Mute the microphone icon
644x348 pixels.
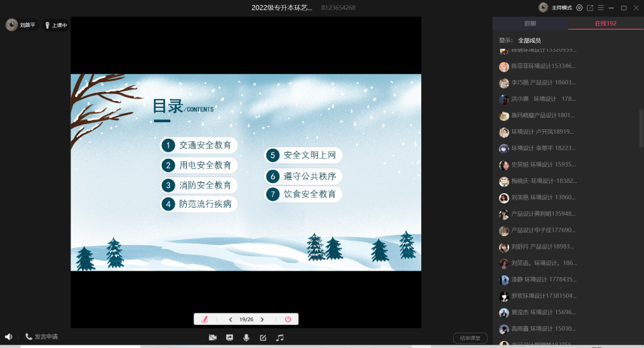tap(246, 337)
